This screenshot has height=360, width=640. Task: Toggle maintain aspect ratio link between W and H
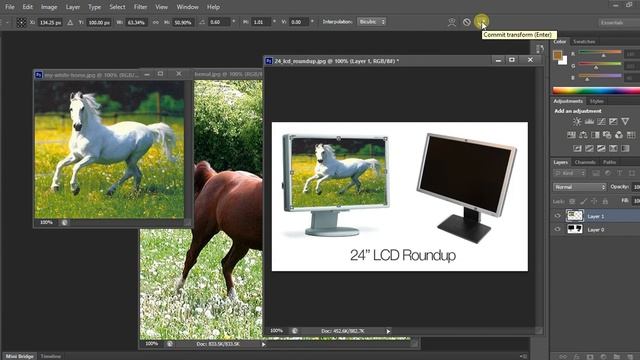coord(156,22)
